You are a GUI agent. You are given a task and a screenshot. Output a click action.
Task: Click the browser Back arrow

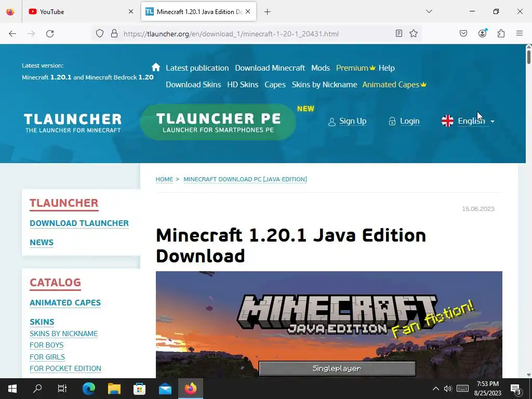point(12,34)
